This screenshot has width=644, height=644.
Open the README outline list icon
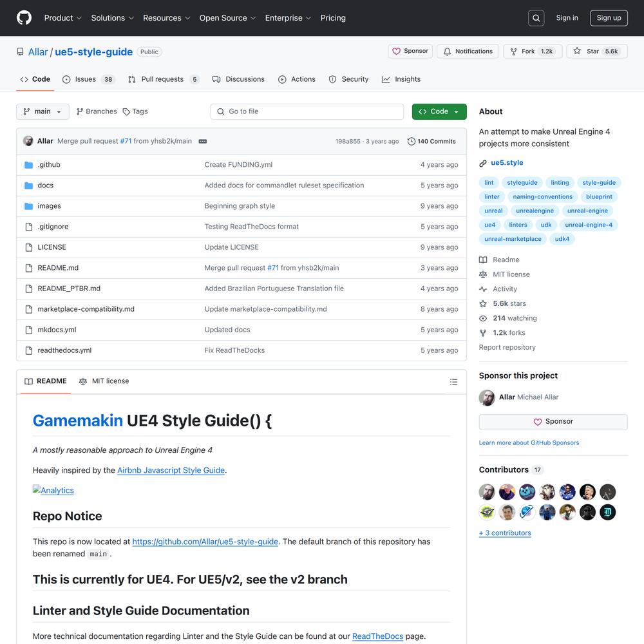(453, 382)
